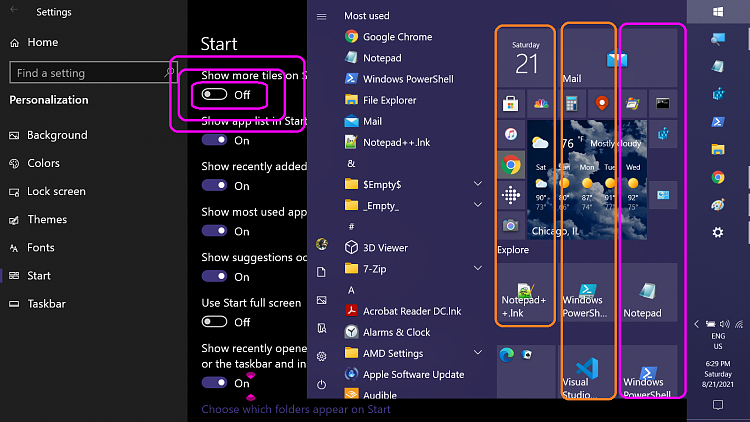Open the Microsoft Store tile
The width and height of the screenshot is (750, 422).
[x=510, y=103]
